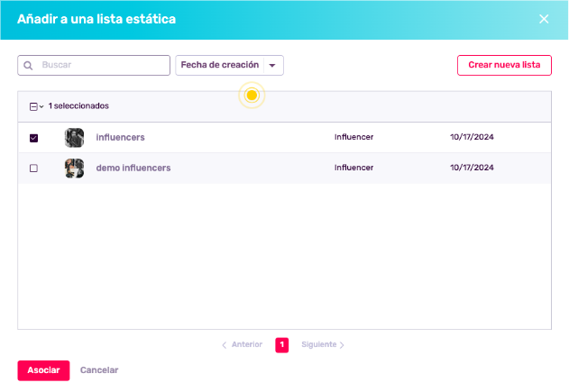Screen dimensions: 569x392
Task: Go to the next page with 'Siguiente'
Action: tap(323, 345)
